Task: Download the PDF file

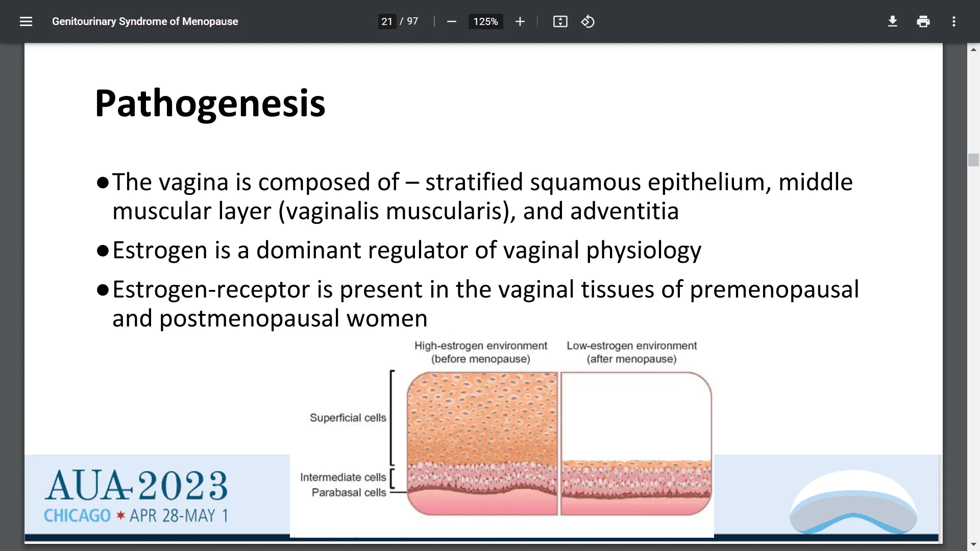Action: point(892,21)
